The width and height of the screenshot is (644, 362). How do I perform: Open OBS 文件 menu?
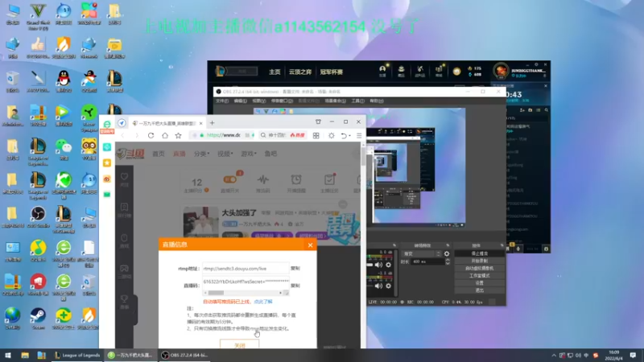pos(222,101)
